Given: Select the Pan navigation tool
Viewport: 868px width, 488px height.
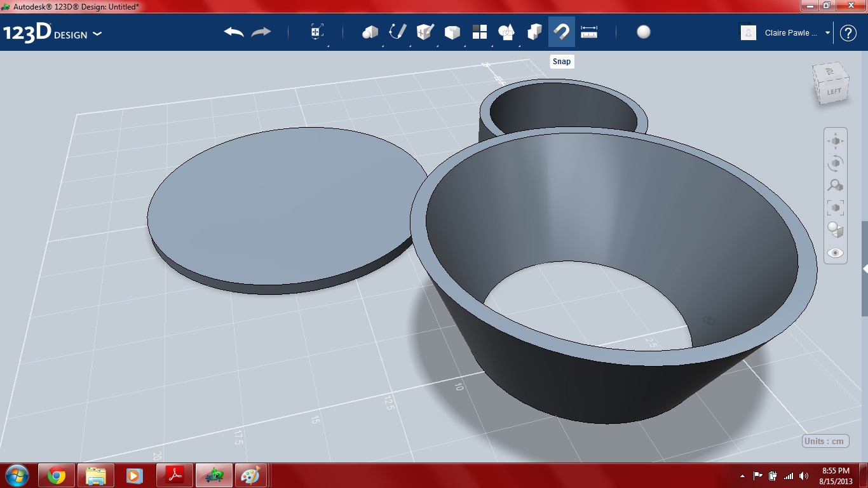Looking at the screenshot, I should coord(836,141).
